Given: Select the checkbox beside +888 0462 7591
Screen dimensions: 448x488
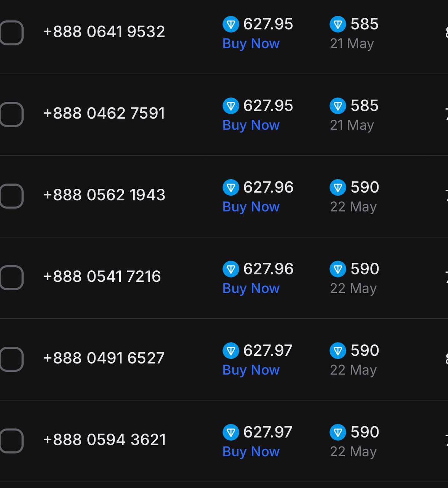Looking at the screenshot, I should [x=11, y=114].
